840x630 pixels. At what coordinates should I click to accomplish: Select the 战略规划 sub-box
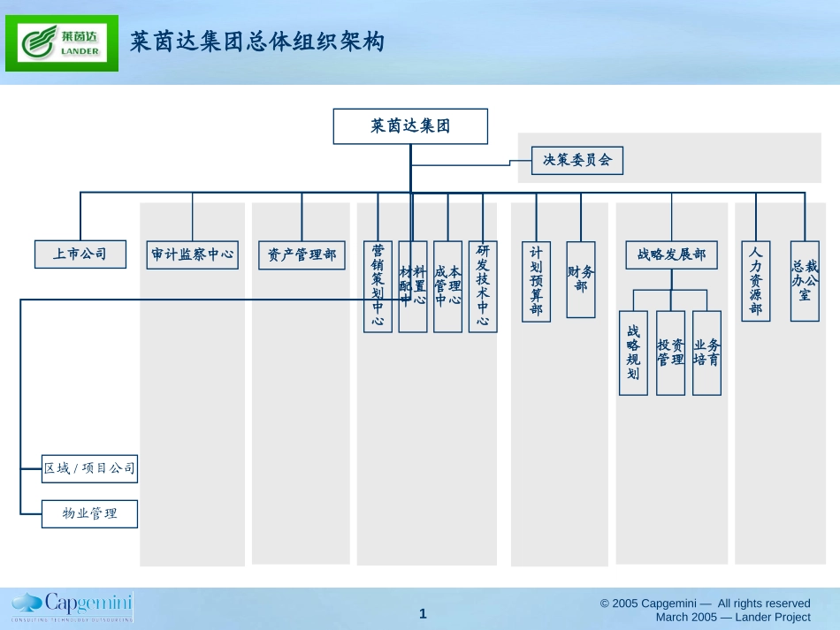click(633, 353)
